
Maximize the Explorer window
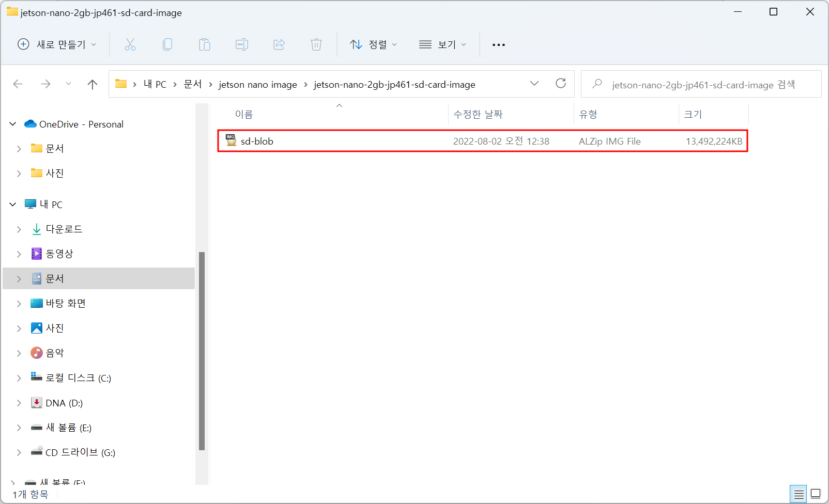click(773, 12)
